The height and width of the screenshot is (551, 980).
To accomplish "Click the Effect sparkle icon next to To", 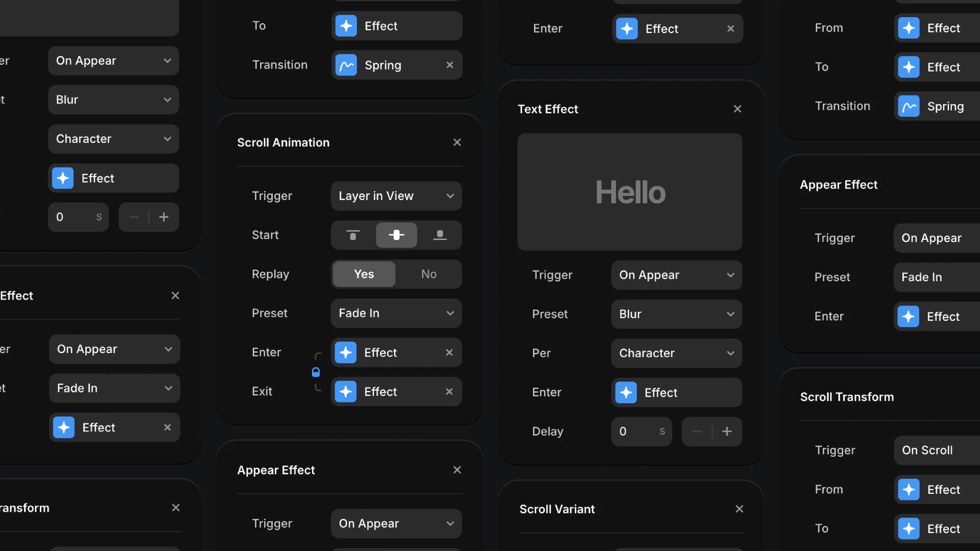I will pyautogui.click(x=346, y=26).
